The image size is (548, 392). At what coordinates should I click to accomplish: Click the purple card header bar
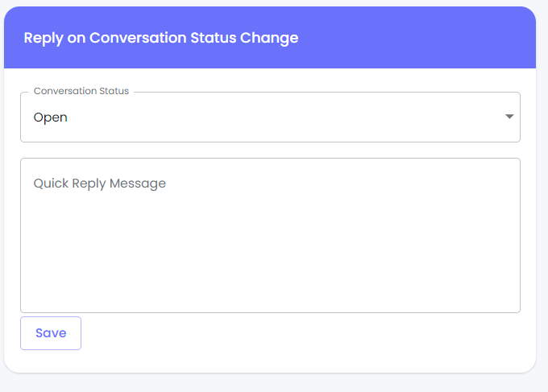pyautogui.click(x=419, y=38)
